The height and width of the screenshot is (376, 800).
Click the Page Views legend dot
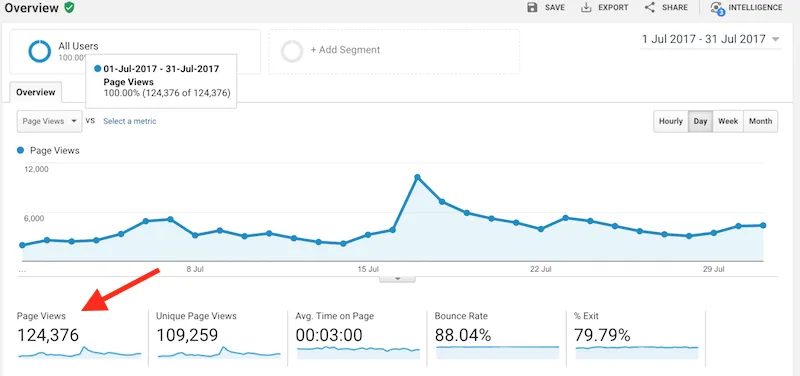20,151
